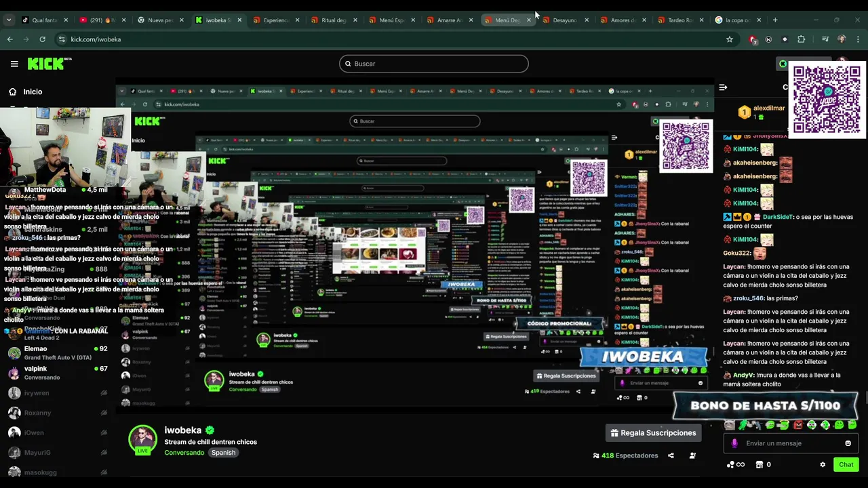Bookmark this page with the star icon
The width and height of the screenshot is (868, 488).
(x=730, y=39)
